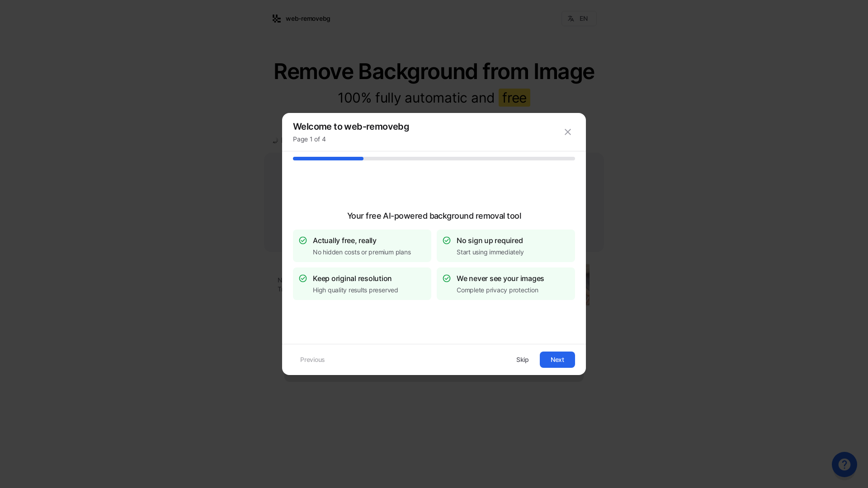Image resolution: width=868 pixels, height=488 pixels.
Task: Click the 'Keep original resolution' heading
Action: (x=352, y=278)
